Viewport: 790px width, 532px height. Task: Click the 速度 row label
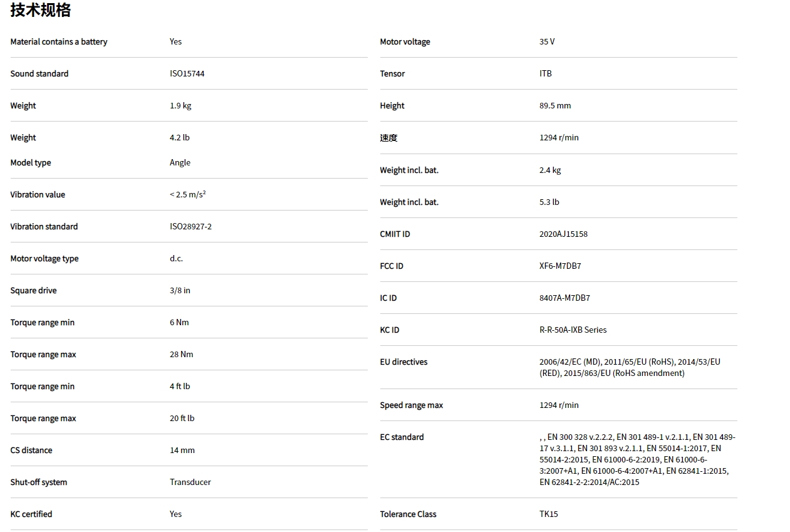[x=388, y=138]
